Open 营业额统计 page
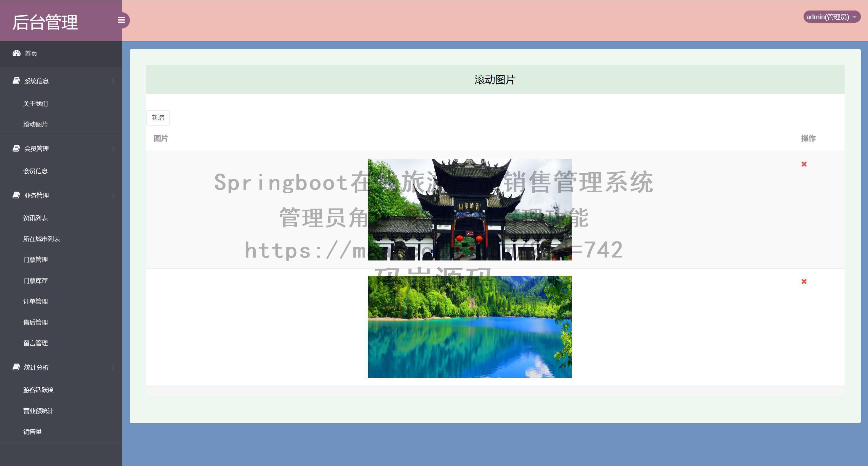This screenshot has width=868, height=466. click(38, 411)
